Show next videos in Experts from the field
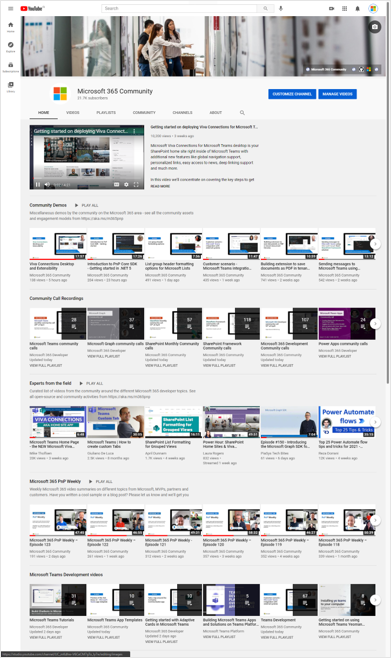The image size is (391, 658). point(375,422)
